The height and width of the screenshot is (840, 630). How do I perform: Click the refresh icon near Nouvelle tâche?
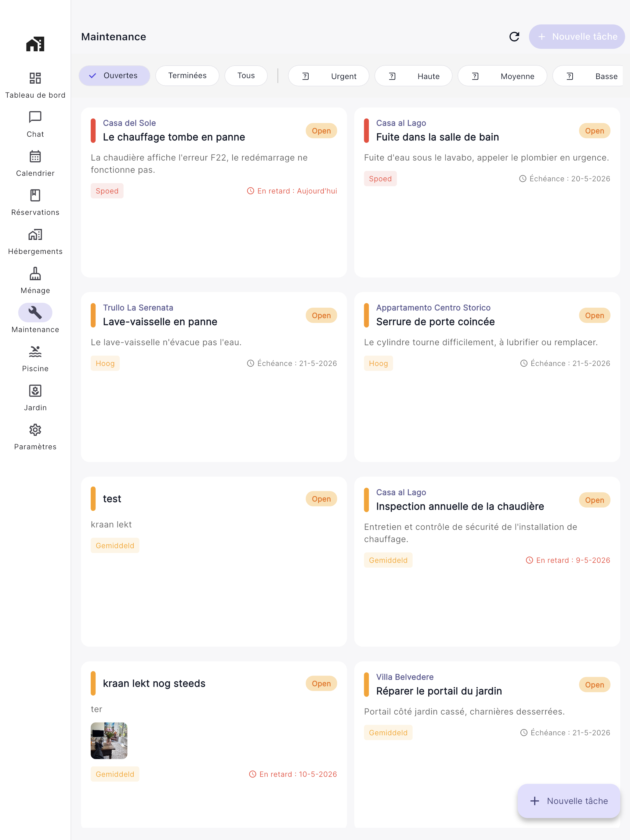pyautogui.click(x=514, y=36)
